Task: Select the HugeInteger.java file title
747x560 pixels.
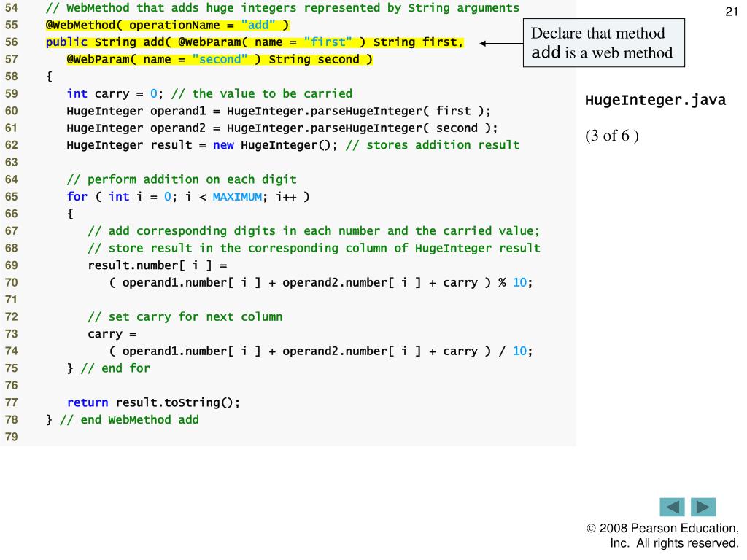Action: coord(656,100)
